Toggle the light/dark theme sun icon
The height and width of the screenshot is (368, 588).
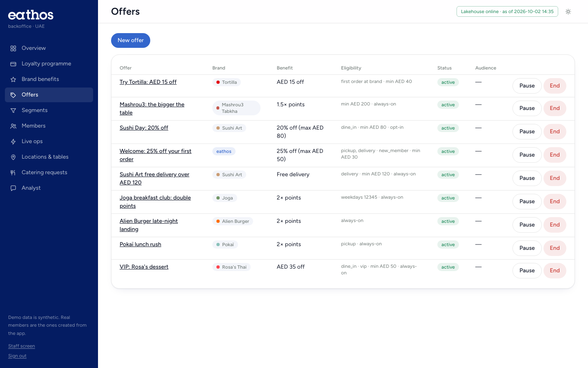point(568,11)
